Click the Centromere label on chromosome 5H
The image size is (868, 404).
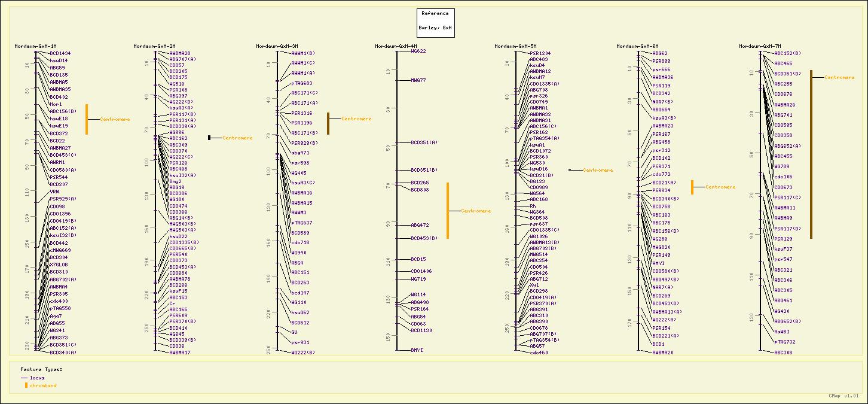point(598,170)
